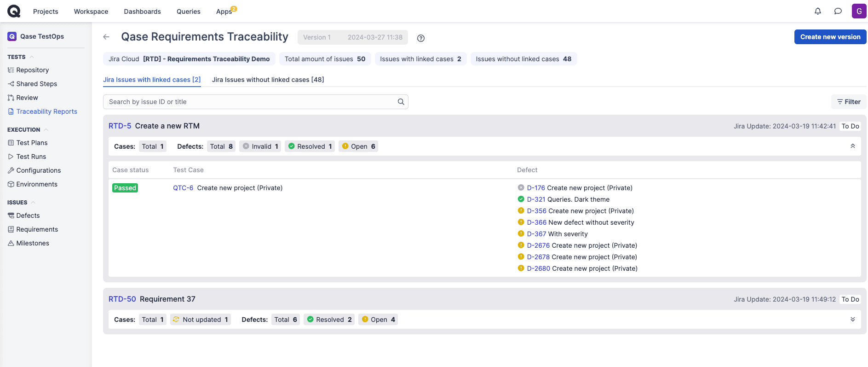
Task: Click the To Do status of RTD-50
Action: 850,299
